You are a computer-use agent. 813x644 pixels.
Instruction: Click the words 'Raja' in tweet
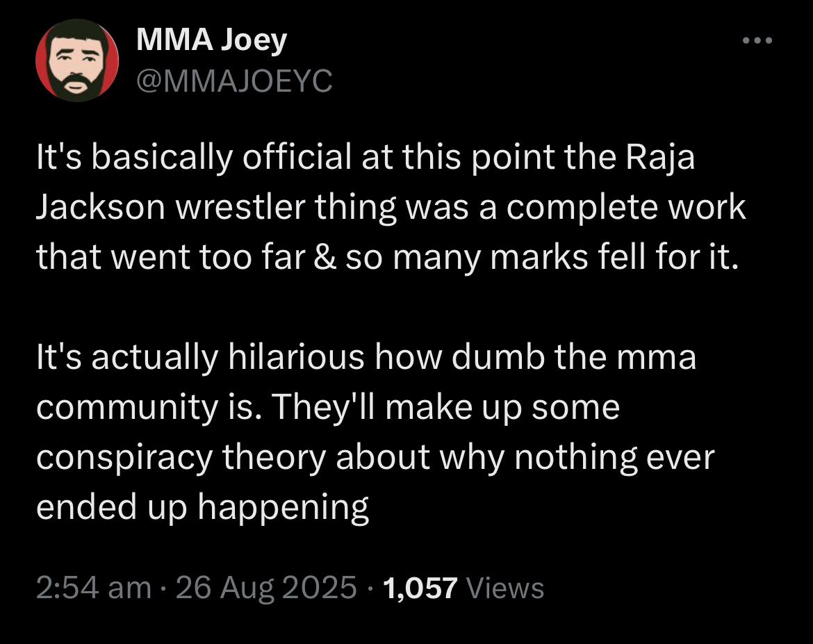click(660, 158)
